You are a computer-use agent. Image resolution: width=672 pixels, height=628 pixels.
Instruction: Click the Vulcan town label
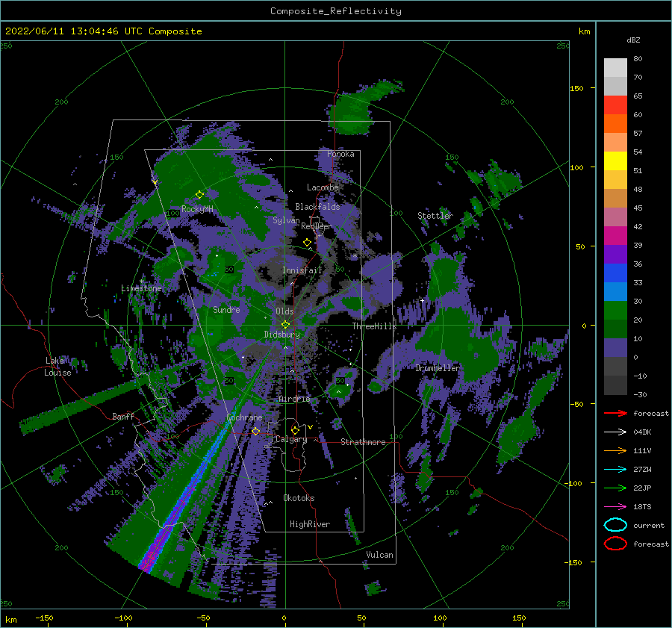coord(380,555)
